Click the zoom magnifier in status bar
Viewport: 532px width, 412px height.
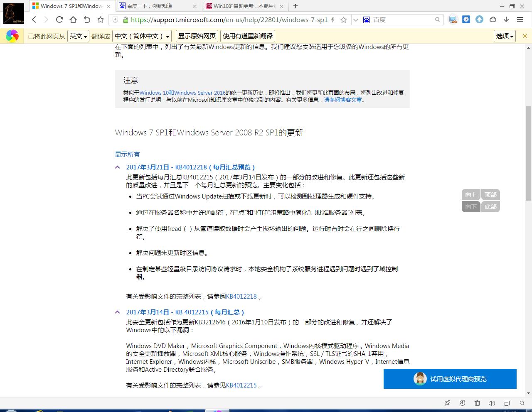click(522, 403)
